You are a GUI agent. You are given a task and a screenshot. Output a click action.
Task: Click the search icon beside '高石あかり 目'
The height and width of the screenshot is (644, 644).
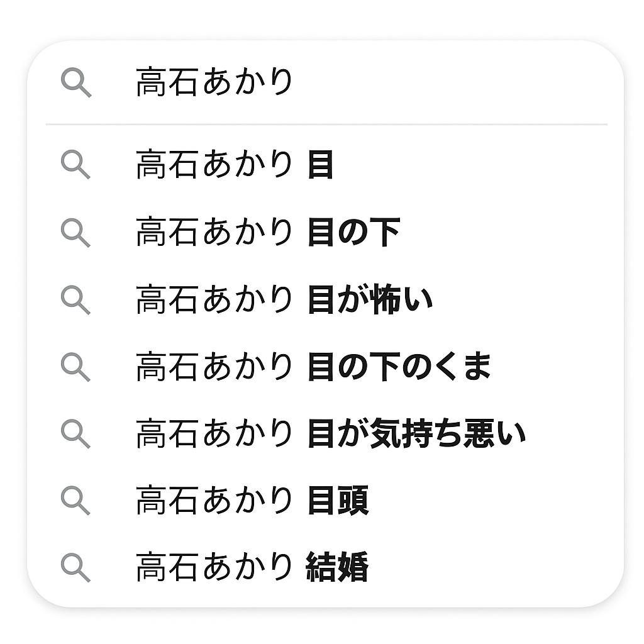click(75, 165)
